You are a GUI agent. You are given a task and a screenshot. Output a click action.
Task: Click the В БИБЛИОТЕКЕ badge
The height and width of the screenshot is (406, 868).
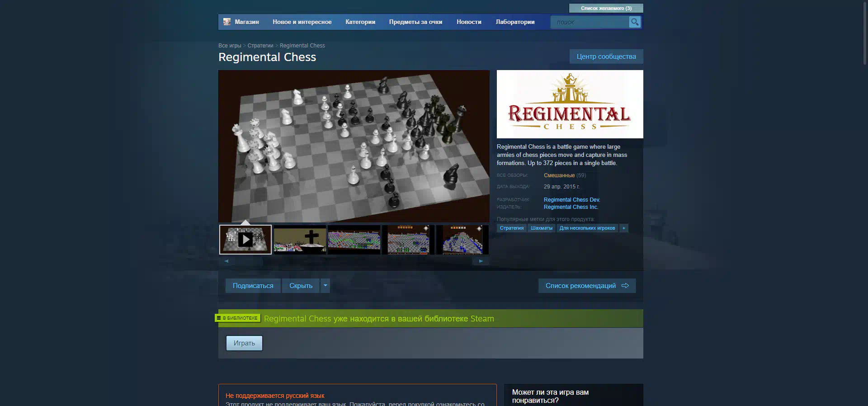tap(238, 318)
